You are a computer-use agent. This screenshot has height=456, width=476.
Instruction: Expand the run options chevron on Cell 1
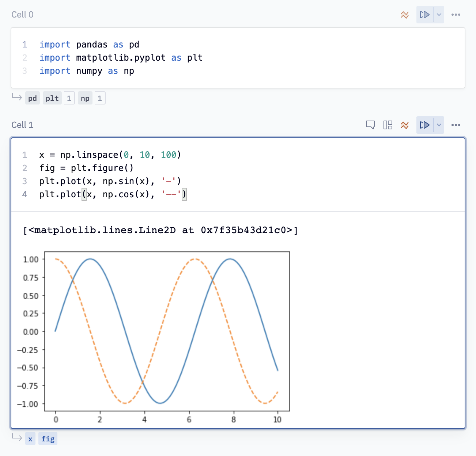click(x=438, y=125)
